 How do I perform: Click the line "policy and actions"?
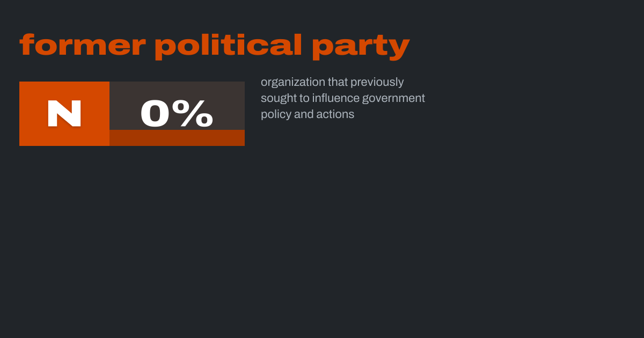tap(308, 114)
